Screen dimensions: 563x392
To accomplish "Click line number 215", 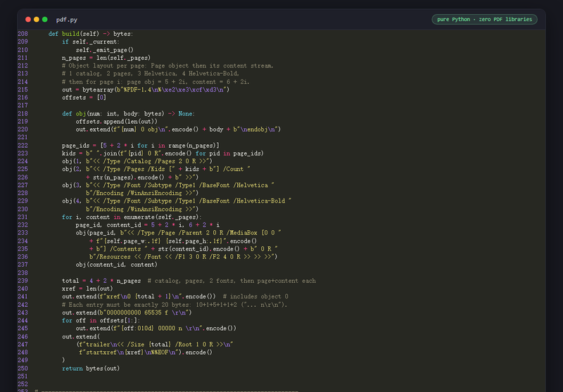I will [x=23, y=90].
